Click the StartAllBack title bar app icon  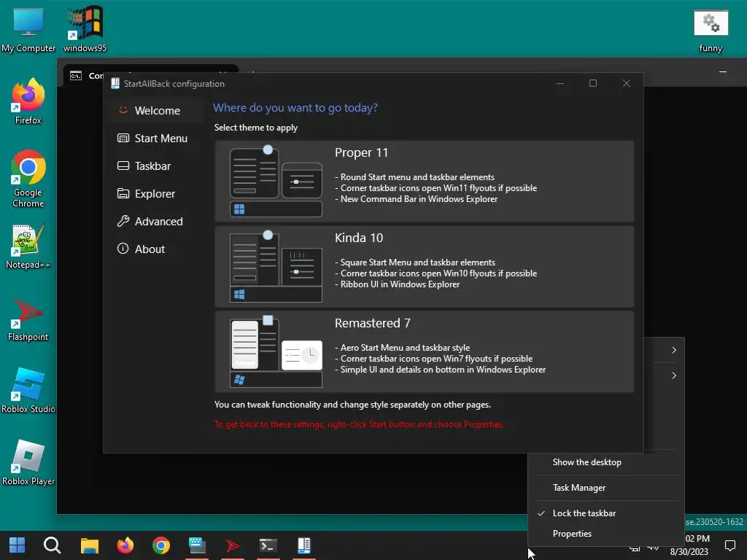115,83
